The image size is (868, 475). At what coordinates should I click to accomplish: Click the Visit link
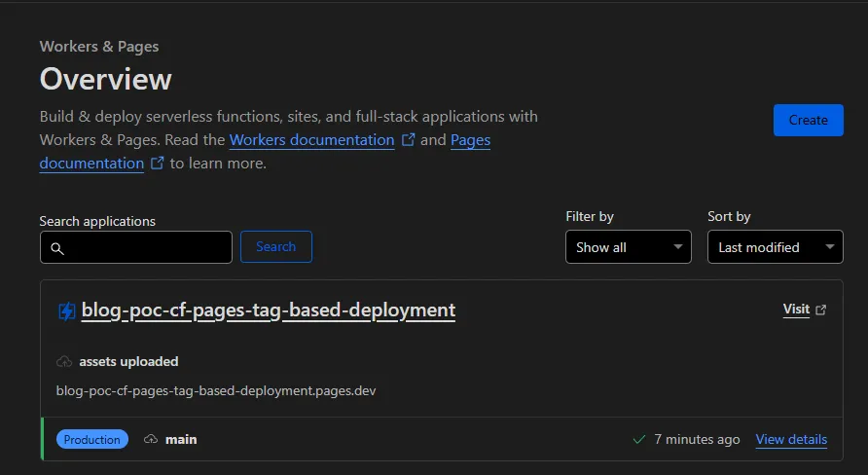[x=796, y=310]
